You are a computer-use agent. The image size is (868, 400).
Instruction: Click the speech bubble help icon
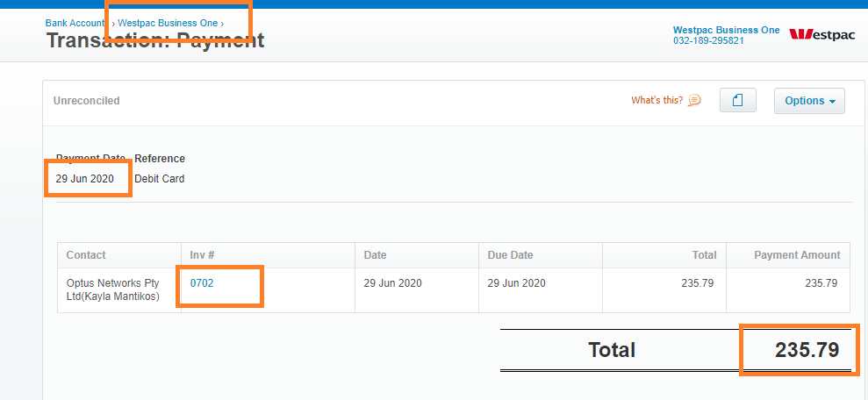[x=694, y=101]
